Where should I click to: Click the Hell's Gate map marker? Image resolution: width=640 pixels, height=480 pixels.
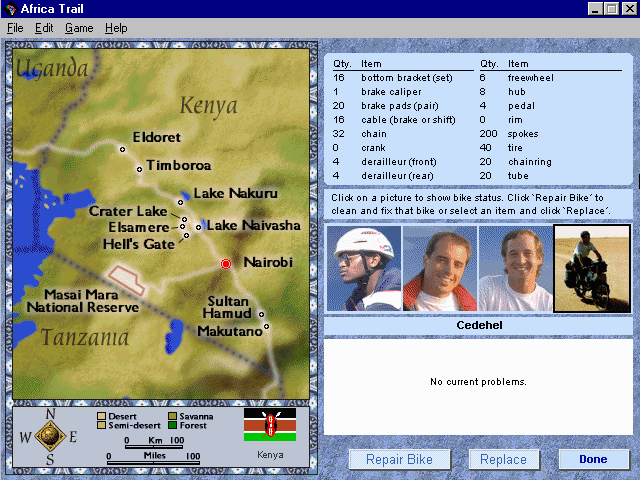[186, 235]
